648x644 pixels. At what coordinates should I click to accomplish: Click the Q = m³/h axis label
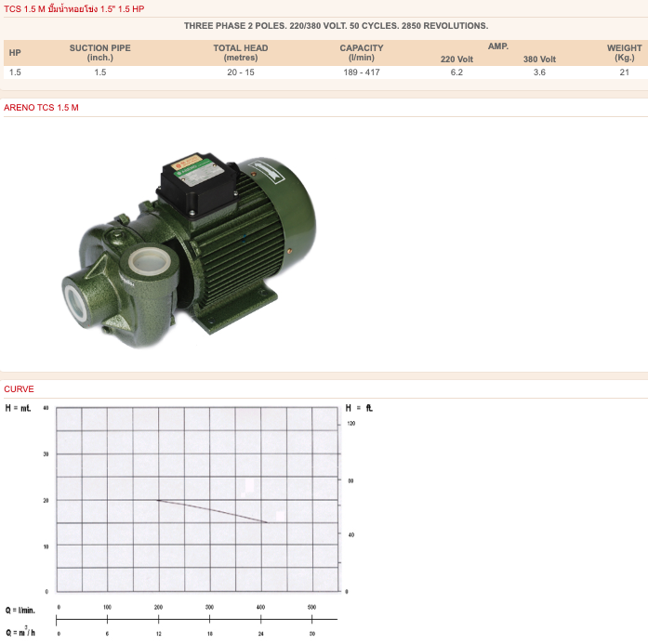pos(20,632)
